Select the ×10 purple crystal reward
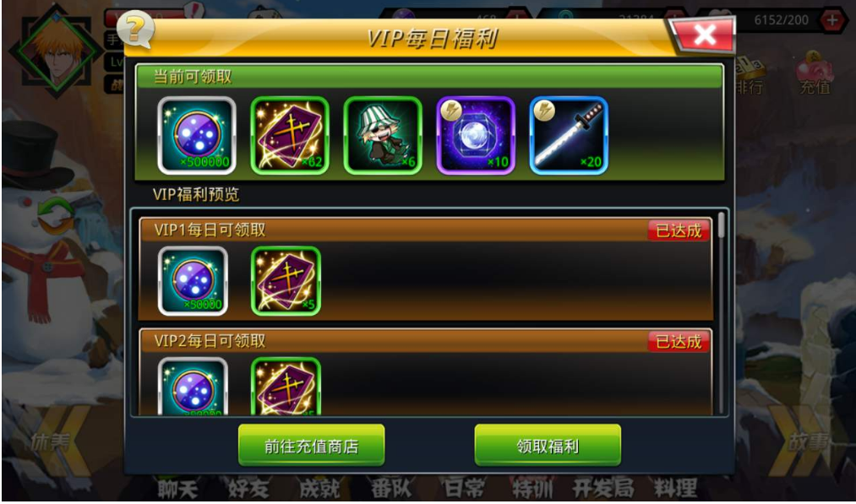Image resolution: width=856 pixels, height=504 pixels. pos(476,135)
